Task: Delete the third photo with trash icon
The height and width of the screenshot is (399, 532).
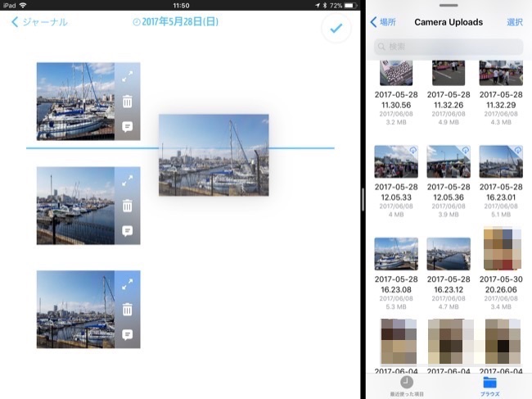Action: pyautogui.click(x=127, y=309)
